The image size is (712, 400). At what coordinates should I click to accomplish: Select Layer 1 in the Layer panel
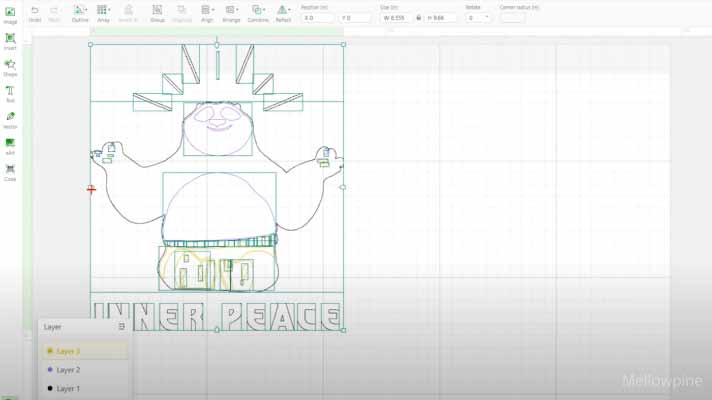click(x=68, y=388)
